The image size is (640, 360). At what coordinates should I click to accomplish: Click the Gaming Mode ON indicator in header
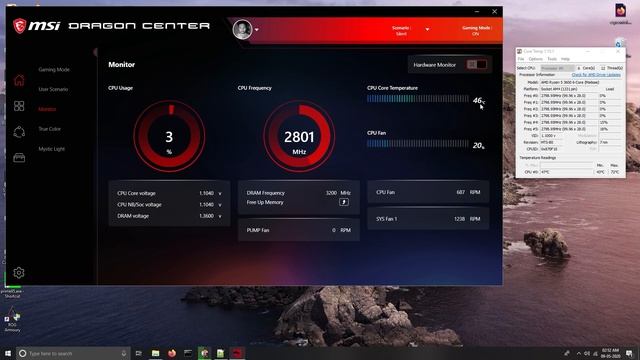click(476, 31)
